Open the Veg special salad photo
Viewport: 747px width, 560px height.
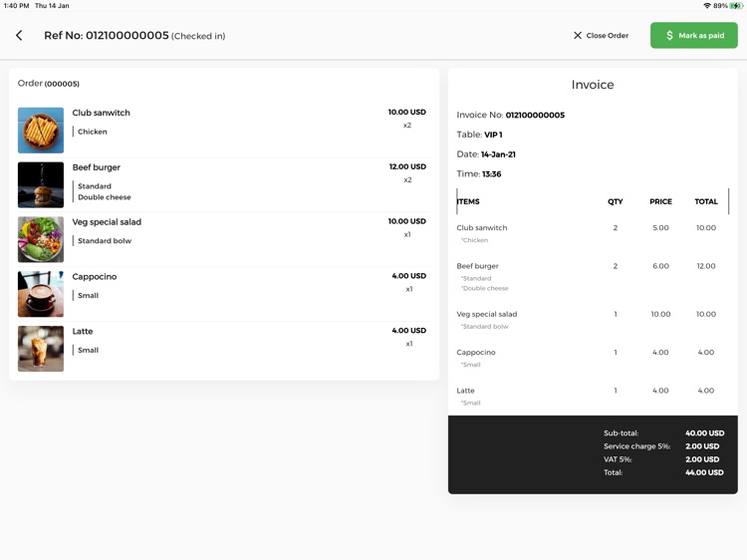click(41, 239)
